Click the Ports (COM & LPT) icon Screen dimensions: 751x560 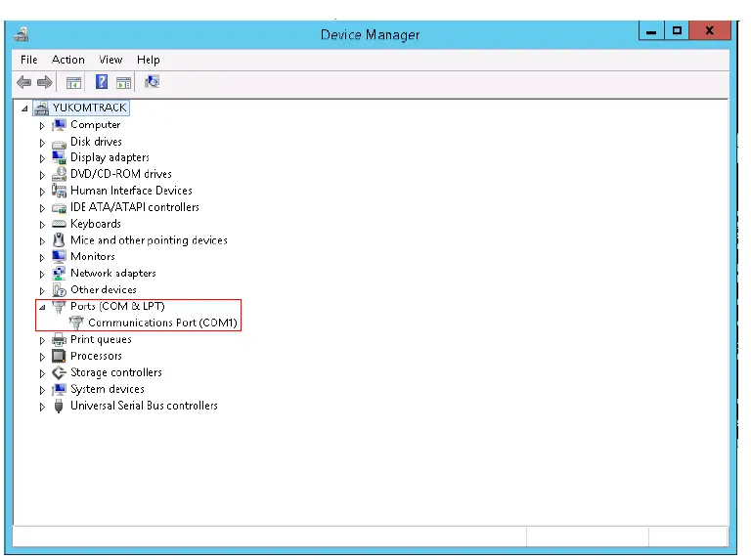pyautogui.click(x=59, y=306)
